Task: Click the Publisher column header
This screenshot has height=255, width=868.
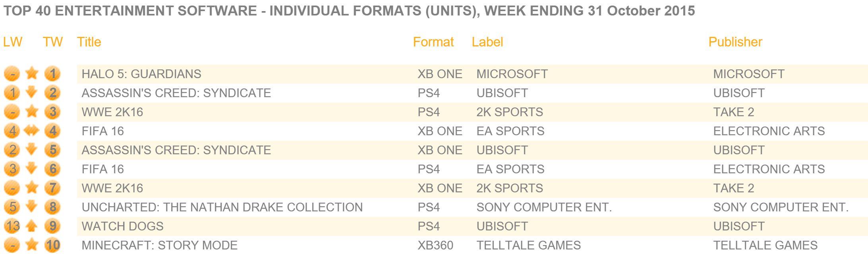Action: pos(735,42)
